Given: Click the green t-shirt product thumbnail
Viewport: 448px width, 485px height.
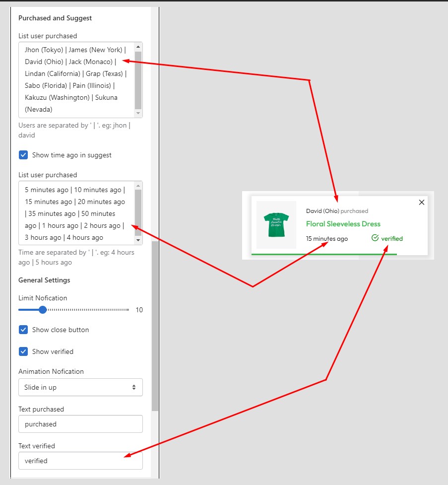Looking at the screenshot, I should click(276, 224).
